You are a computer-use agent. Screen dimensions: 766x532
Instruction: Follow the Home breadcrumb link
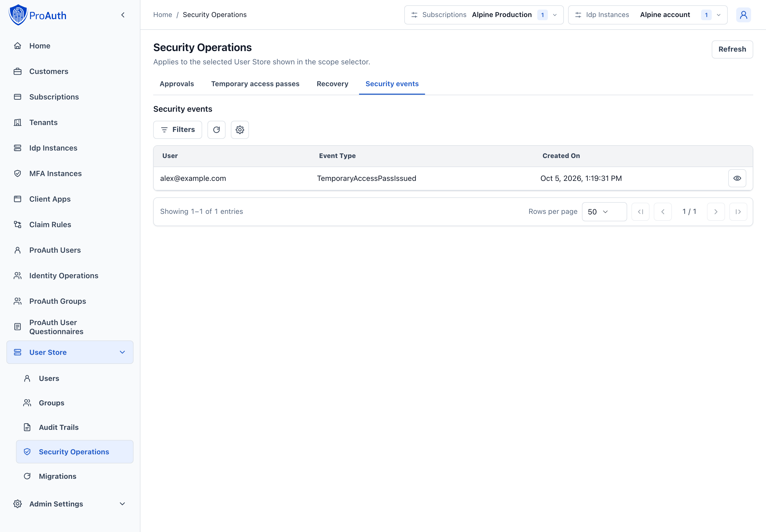[x=163, y=15]
